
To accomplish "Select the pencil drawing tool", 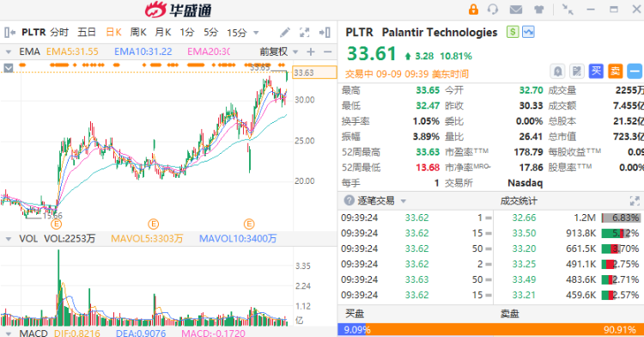I will click(284, 32).
